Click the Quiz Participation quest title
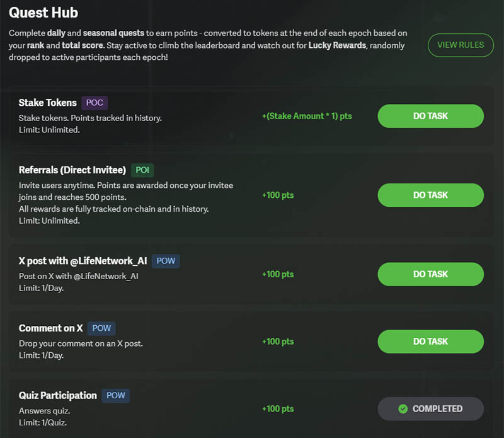Viewport: 504px width, 438px height. coord(58,396)
